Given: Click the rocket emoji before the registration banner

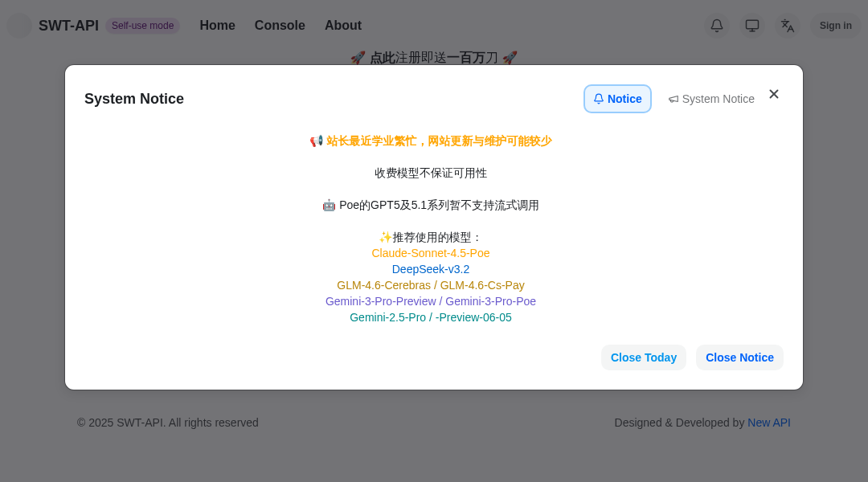Looking at the screenshot, I should [358, 57].
